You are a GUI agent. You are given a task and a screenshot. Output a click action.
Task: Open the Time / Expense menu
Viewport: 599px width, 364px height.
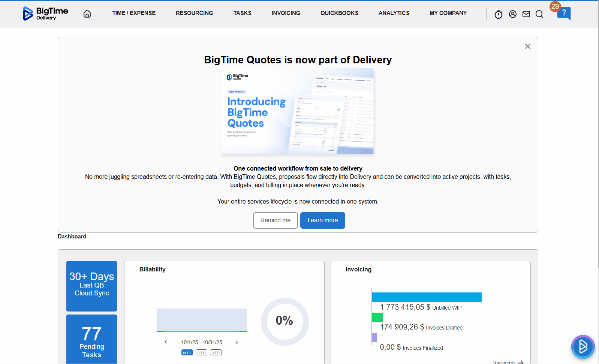[x=134, y=13]
